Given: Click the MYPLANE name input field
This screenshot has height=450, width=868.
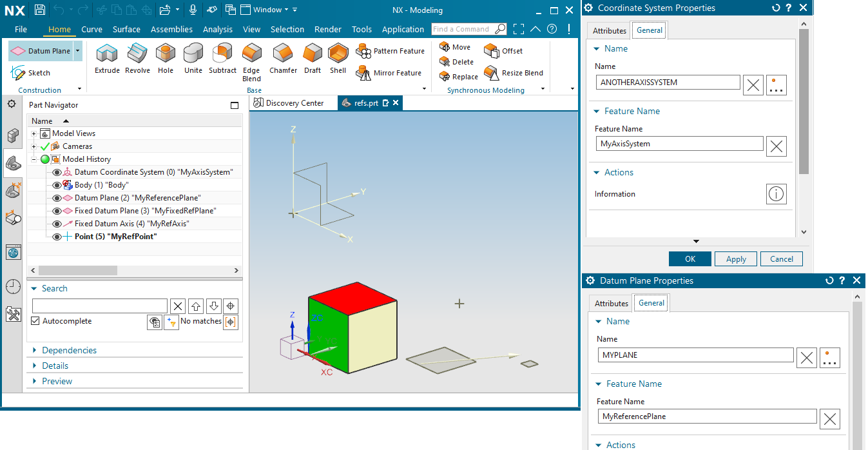Looking at the screenshot, I should [x=696, y=355].
